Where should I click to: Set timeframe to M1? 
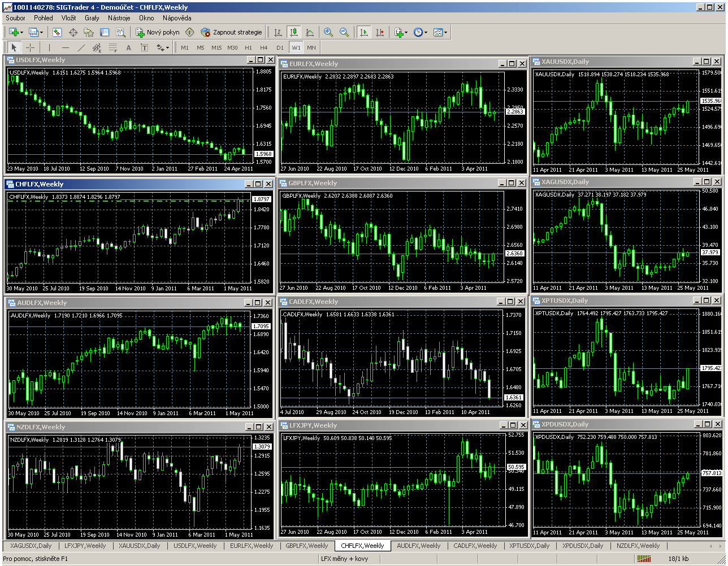point(185,47)
